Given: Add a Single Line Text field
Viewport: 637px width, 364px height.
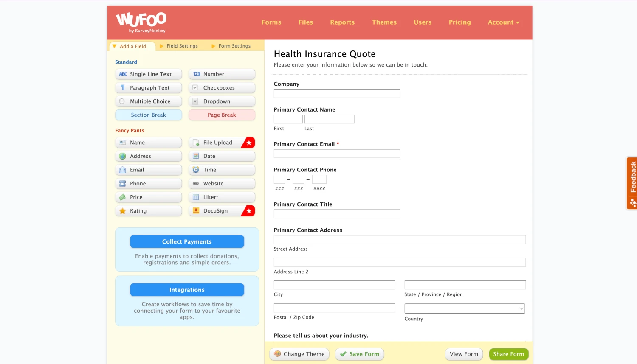Looking at the screenshot, I should [x=148, y=74].
